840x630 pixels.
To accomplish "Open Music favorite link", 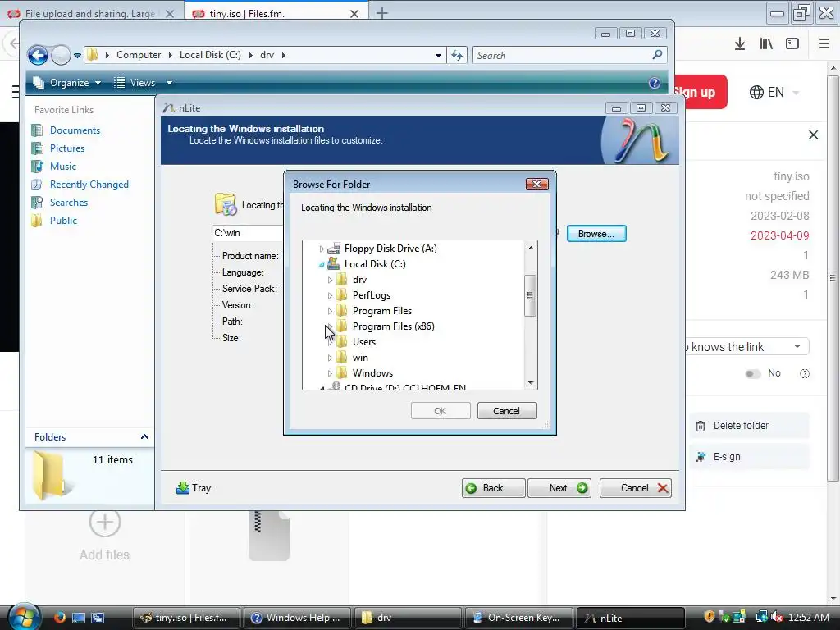I will (62, 167).
